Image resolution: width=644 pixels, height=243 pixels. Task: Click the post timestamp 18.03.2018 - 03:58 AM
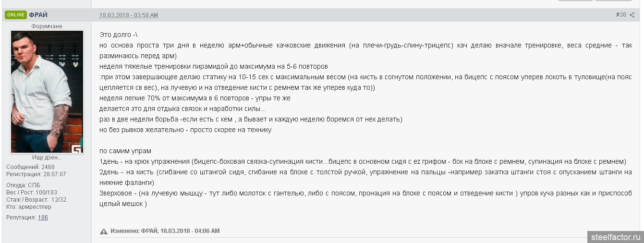129,15
